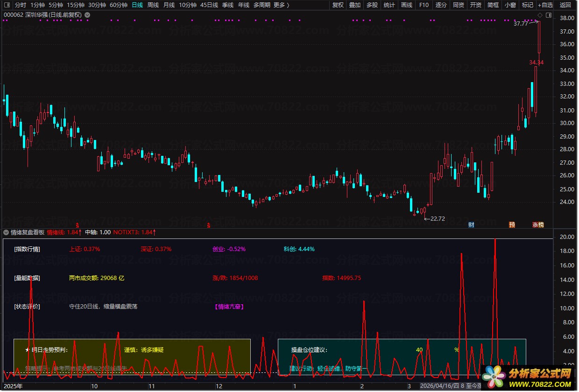Open the F10 company info
Screen dimensions: 579x392
click(x=424, y=5)
